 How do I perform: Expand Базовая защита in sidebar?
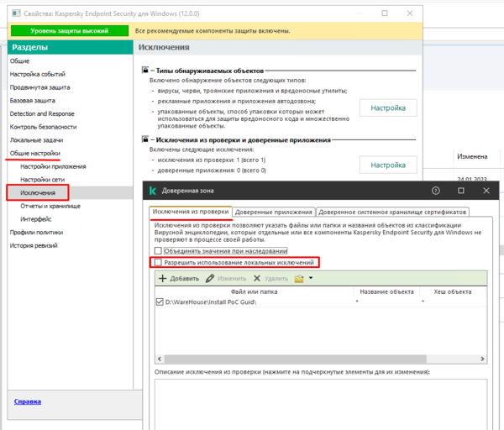tap(29, 100)
